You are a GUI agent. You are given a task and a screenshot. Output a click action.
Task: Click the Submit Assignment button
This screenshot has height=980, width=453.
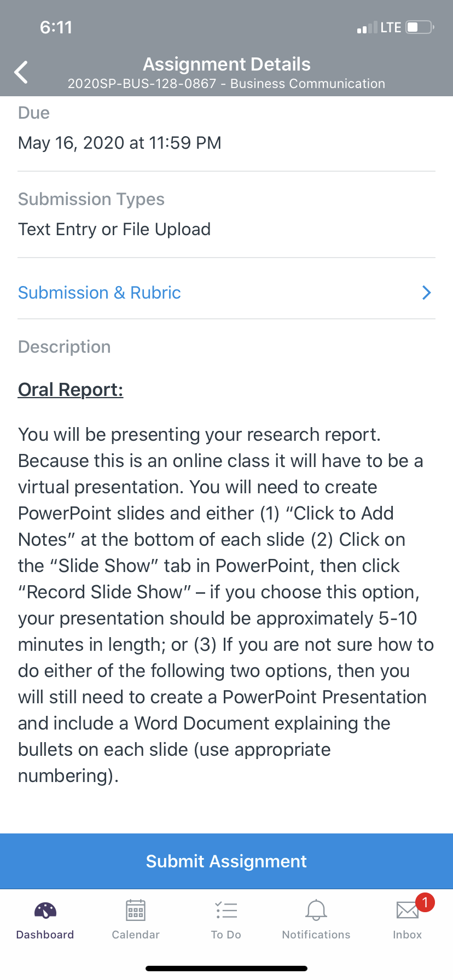click(226, 861)
